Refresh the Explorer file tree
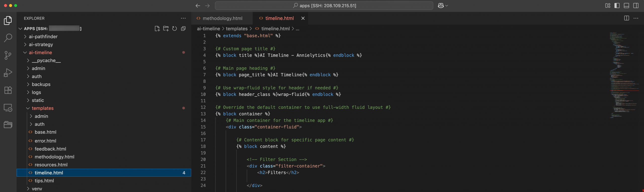Image resolution: width=644 pixels, height=192 pixels. tap(175, 29)
